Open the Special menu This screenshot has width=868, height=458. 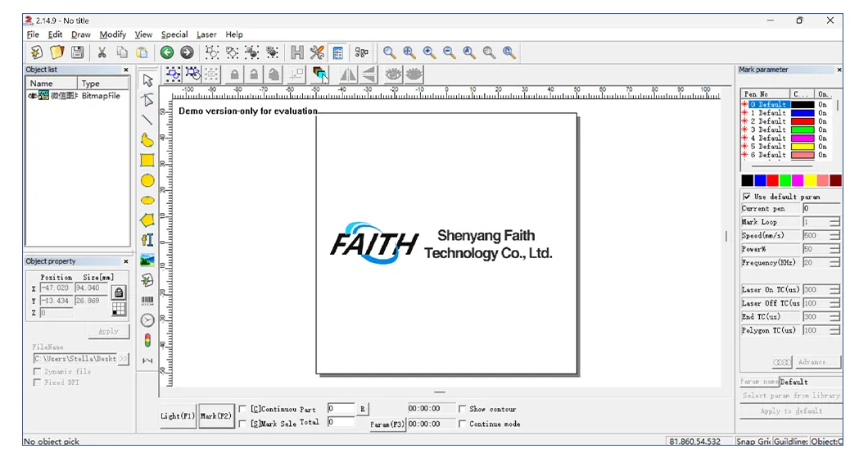[174, 34]
